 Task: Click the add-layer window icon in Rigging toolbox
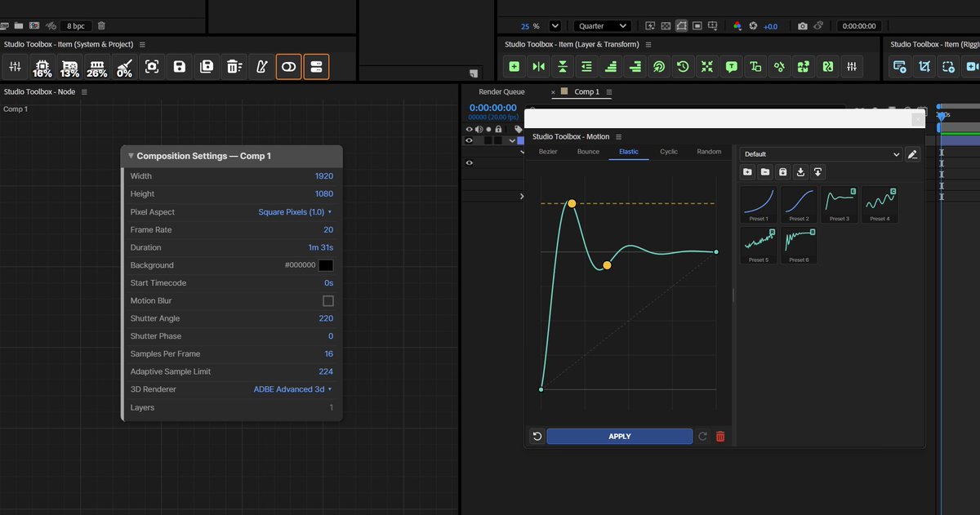[x=900, y=67]
